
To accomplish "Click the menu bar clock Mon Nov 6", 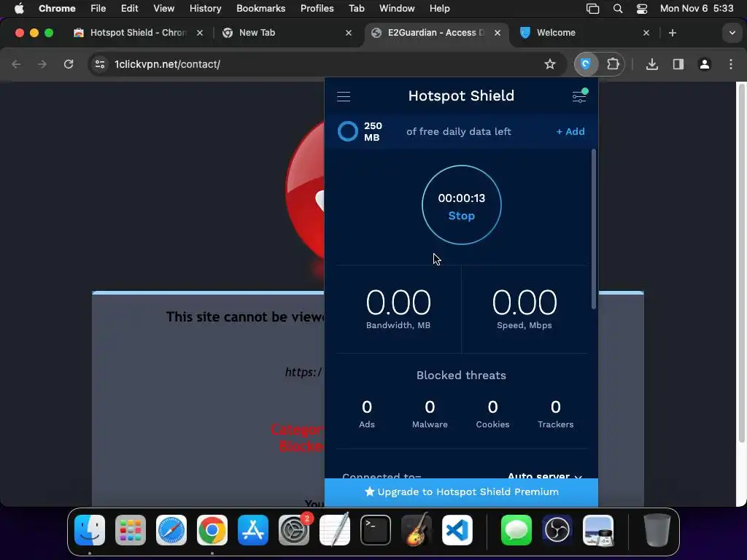I will 697,9.
